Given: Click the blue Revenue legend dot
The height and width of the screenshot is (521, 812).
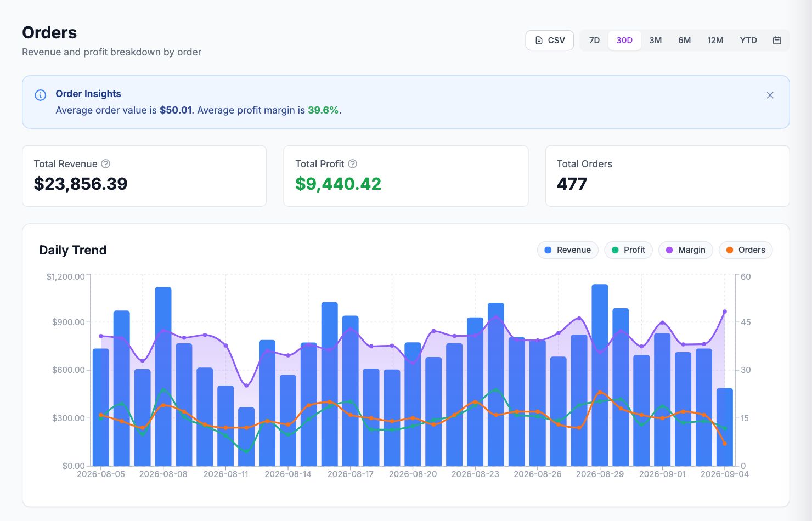Looking at the screenshot, I should tap(548, 250).
